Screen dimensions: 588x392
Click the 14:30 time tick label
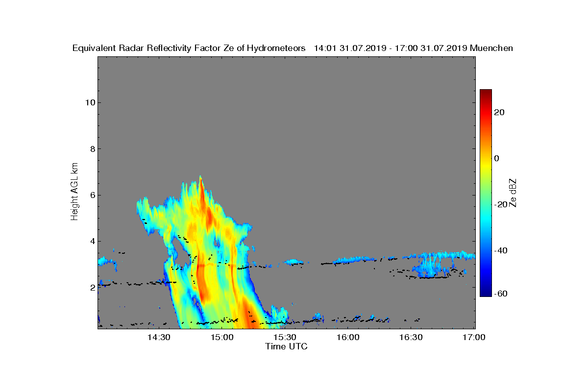tap(159, 338)
